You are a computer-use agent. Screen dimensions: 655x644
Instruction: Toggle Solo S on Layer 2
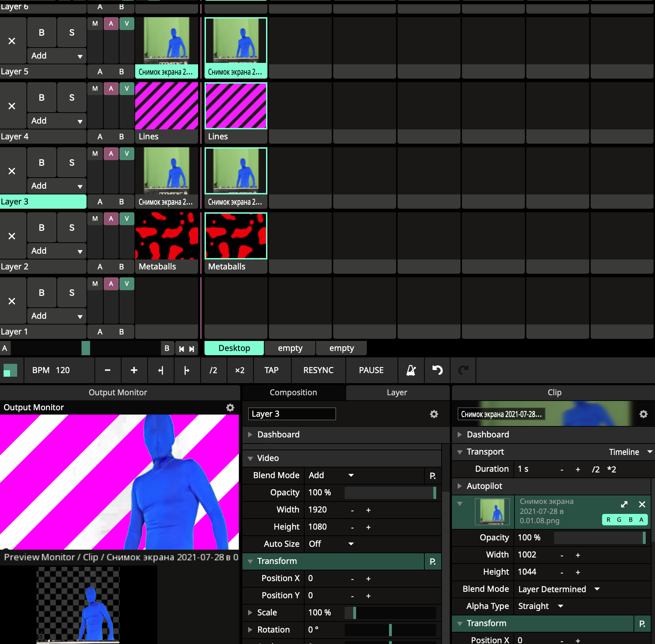72,228
